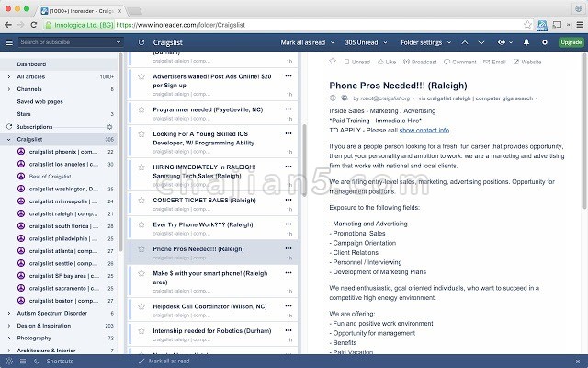Collapse the Craigslist folder

tap(9, 139)
